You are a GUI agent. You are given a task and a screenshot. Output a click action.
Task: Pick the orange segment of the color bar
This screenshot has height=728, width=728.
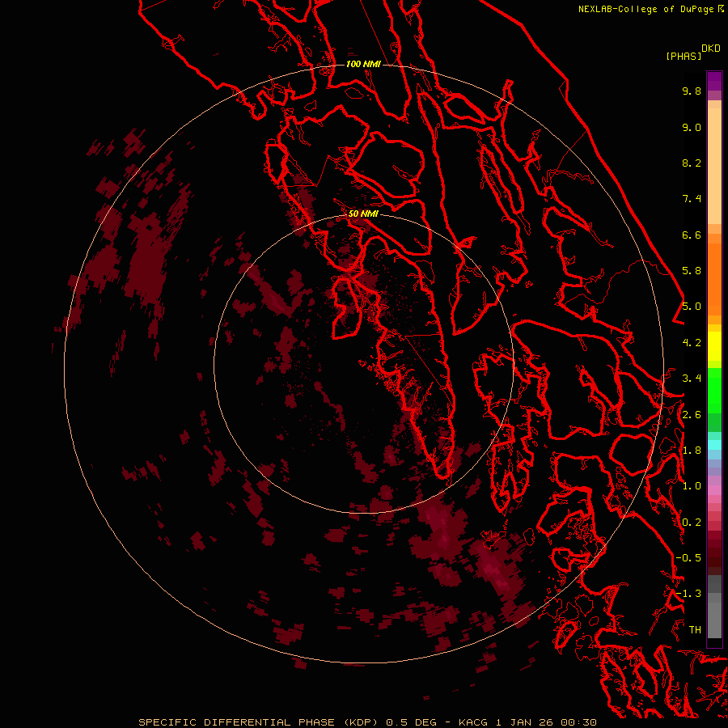coord(714,279)
